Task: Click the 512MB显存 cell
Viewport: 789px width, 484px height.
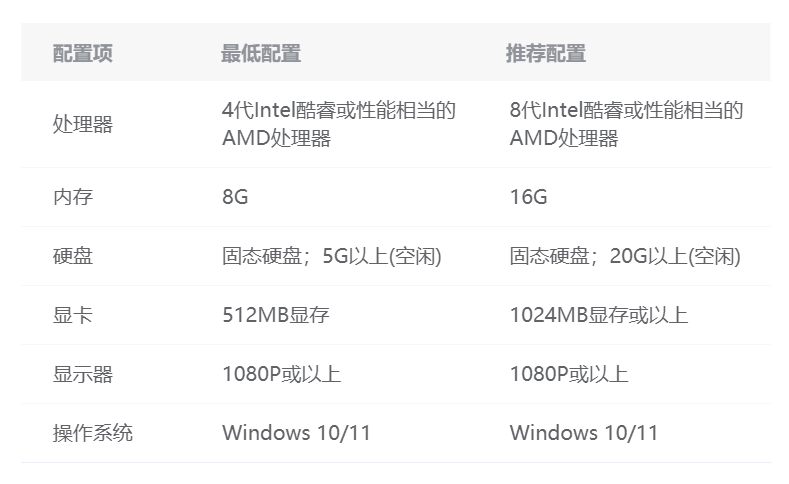Action: tap(276, 315)
